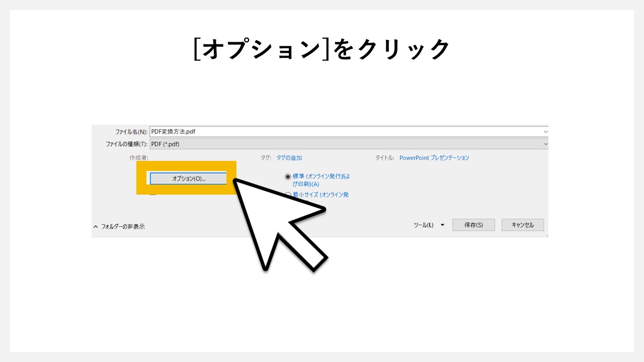This screenshot has width=644, height=362.
Task: Collapse folders via フォルダーの非表示
Action: tap(125, 226)
